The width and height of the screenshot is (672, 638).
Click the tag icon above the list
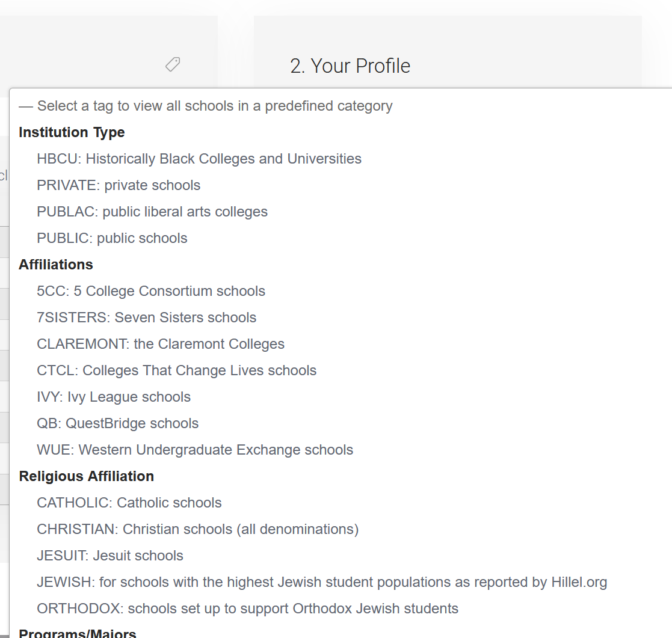(173, 65)
